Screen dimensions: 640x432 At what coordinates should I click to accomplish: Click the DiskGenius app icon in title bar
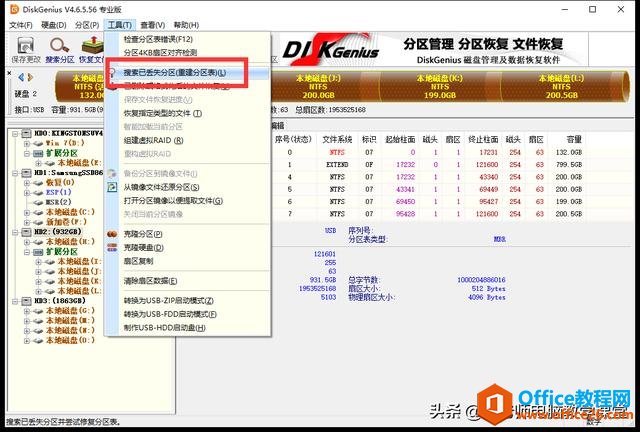tap(14, 9)
